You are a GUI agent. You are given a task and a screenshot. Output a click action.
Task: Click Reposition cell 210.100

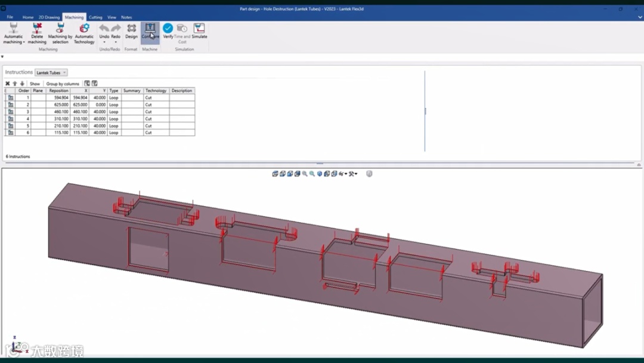point(58,126)
